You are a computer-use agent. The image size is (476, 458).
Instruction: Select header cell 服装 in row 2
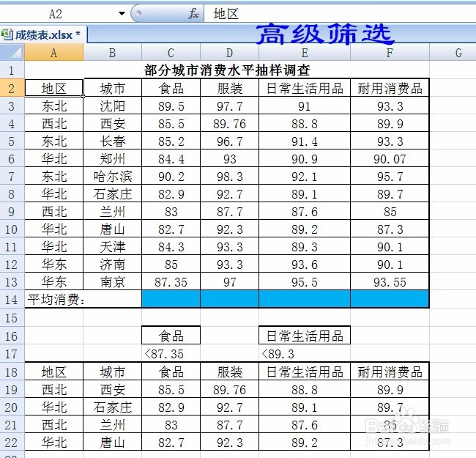[229, 89]
